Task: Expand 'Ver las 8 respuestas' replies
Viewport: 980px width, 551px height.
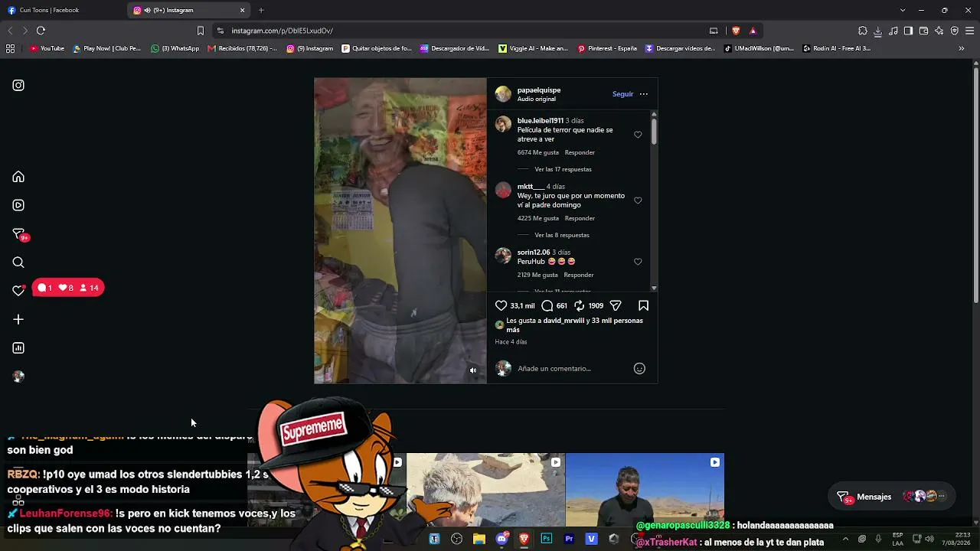Action: [562, 235]
